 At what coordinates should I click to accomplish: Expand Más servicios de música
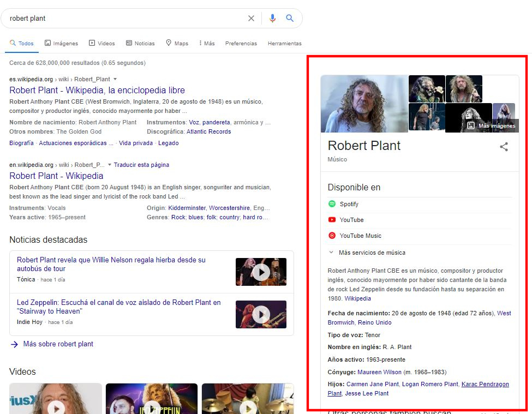(x=367, y=253)
